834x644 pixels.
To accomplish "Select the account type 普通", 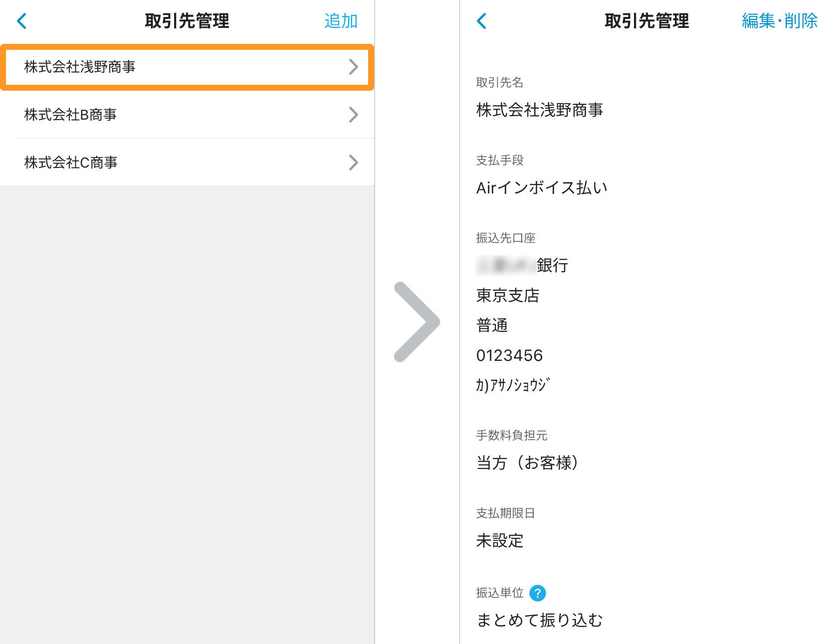I will pyautogui.click(x=492, y=325).
